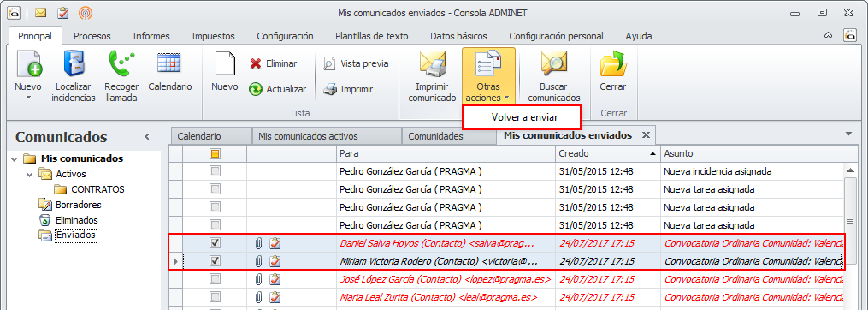Select the CONTRATOS folder
This screenshot has height=310, width=868.
[97, 189]
